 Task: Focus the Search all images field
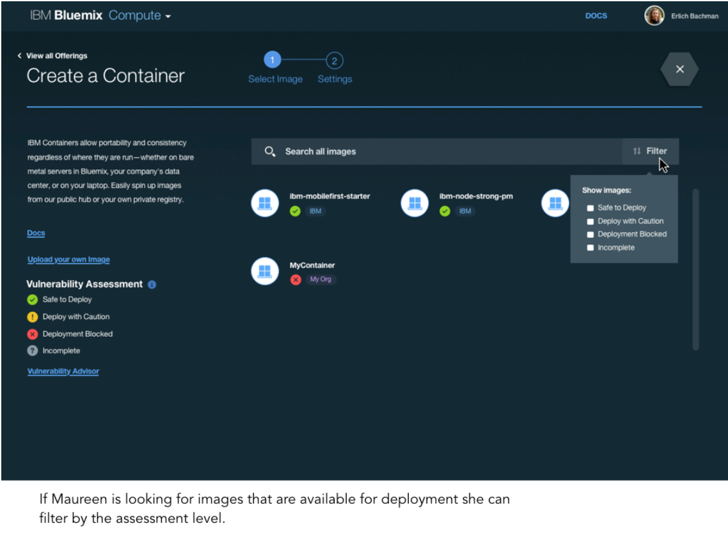(436, 152)
